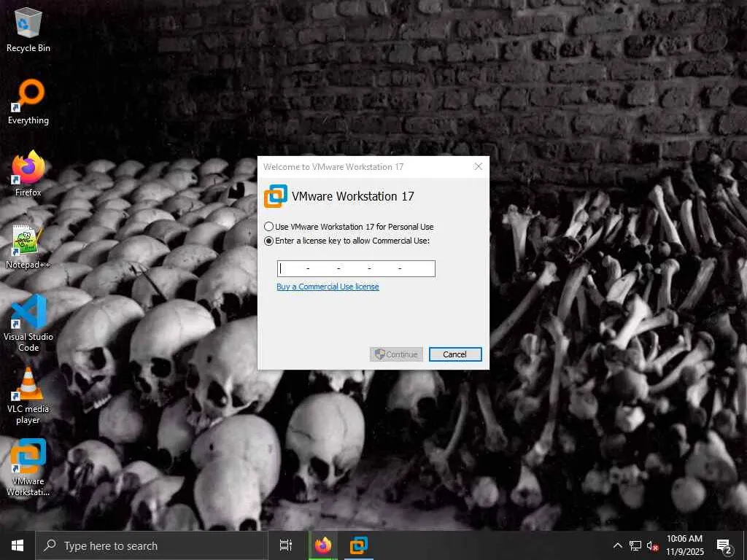The width and height of the screenshot is (747, 560).
Task: Launch Visual Studio Code desktop shortcut
Action: pos(28,324)
